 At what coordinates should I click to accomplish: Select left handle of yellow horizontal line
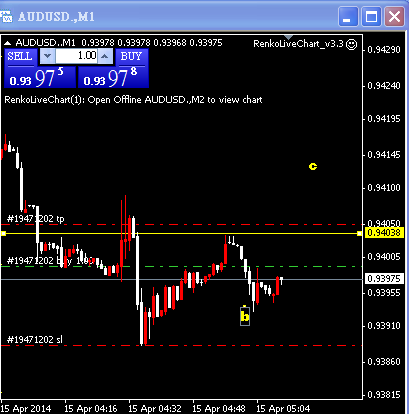coord(3,234)
